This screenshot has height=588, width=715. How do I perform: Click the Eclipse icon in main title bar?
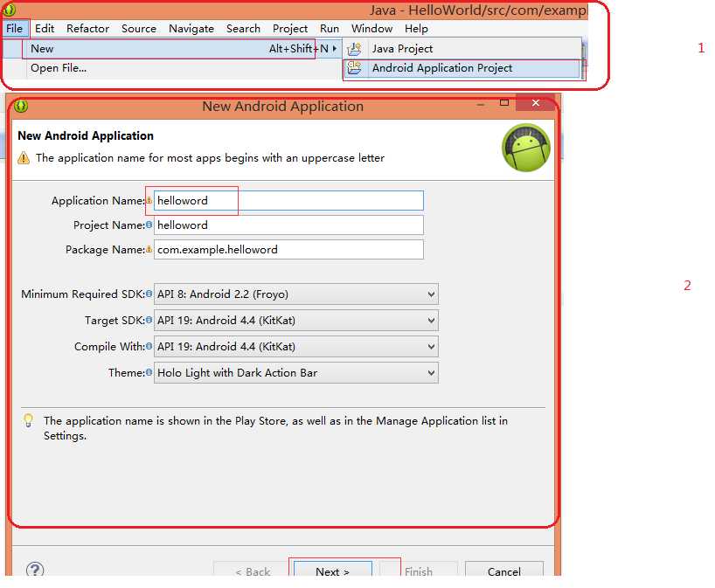click(9, 10)
